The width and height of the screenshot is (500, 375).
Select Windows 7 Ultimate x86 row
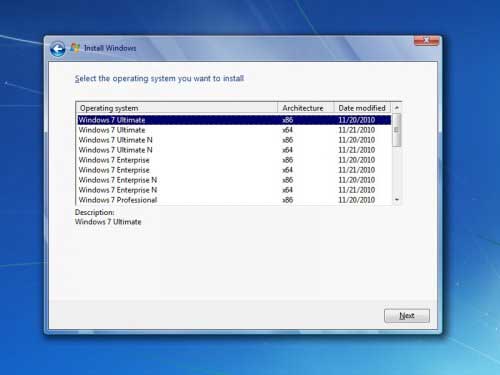pos(234,120)
